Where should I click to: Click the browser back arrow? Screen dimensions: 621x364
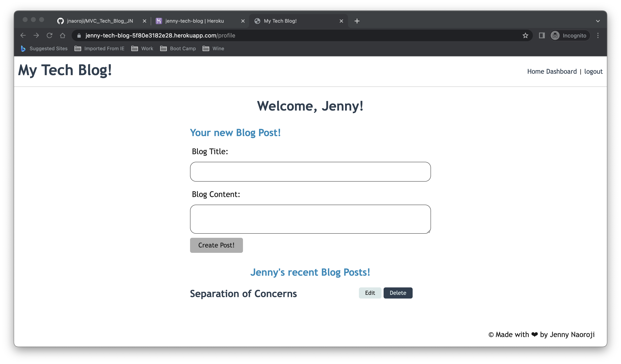pos(23,35)
